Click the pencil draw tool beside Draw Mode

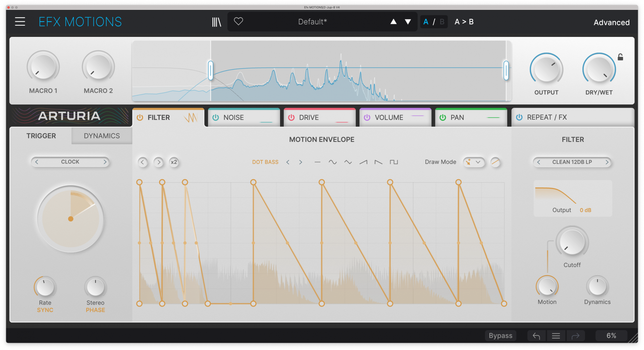click(496, 162)
